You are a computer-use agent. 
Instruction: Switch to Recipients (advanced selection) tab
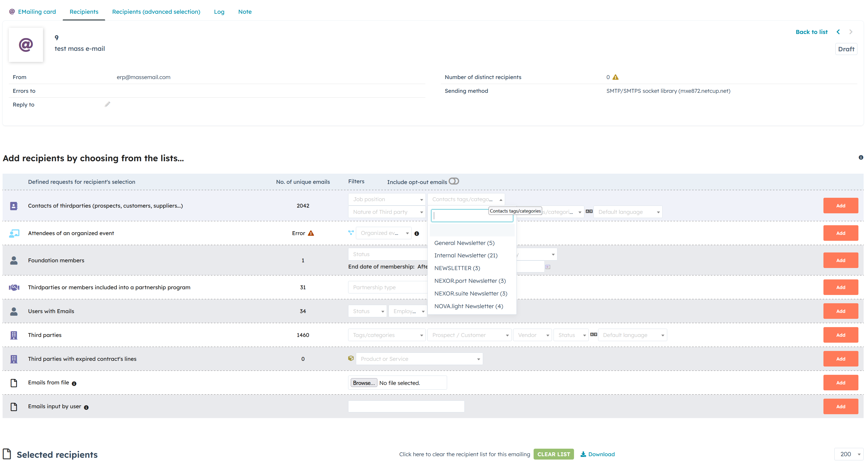click(x=156, y=12)
